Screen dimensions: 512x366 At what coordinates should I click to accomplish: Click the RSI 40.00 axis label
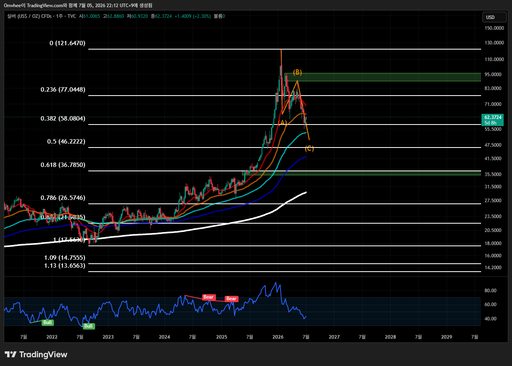pos(490,319)
